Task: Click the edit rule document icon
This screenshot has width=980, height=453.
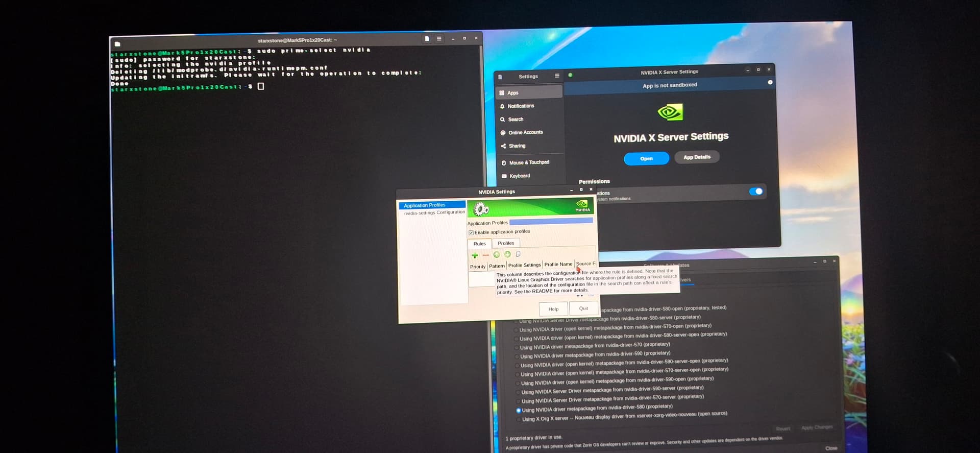Action: 518,254
